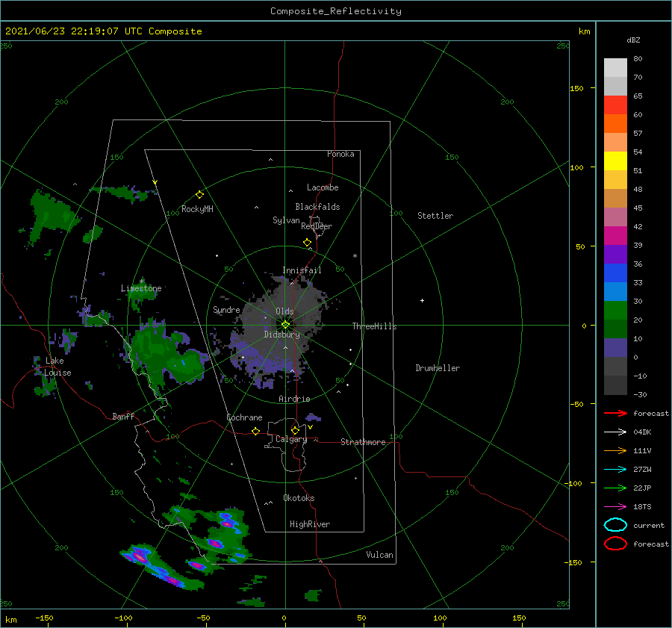
Task: Click the red forecast ellipse icon
Action: 615,544
